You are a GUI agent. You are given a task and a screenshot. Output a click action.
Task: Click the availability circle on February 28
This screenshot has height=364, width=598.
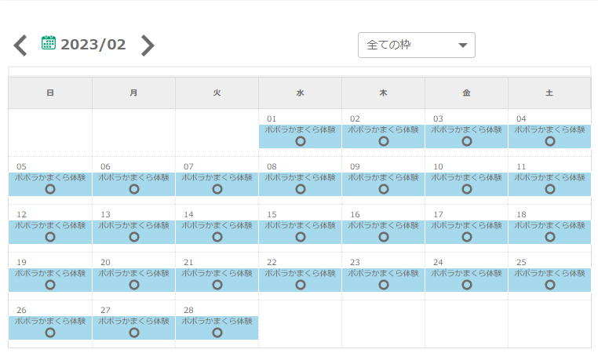pyautogui.click(x=217, y=333)
